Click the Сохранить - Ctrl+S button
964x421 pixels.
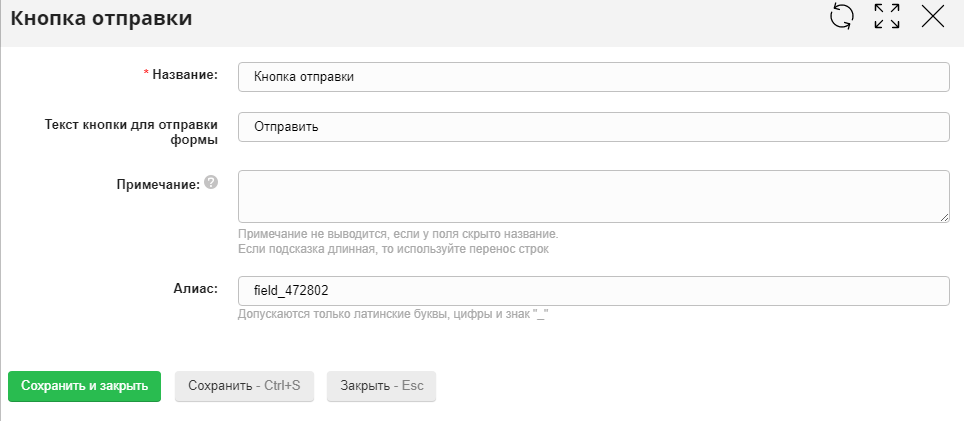coord(244,386)
